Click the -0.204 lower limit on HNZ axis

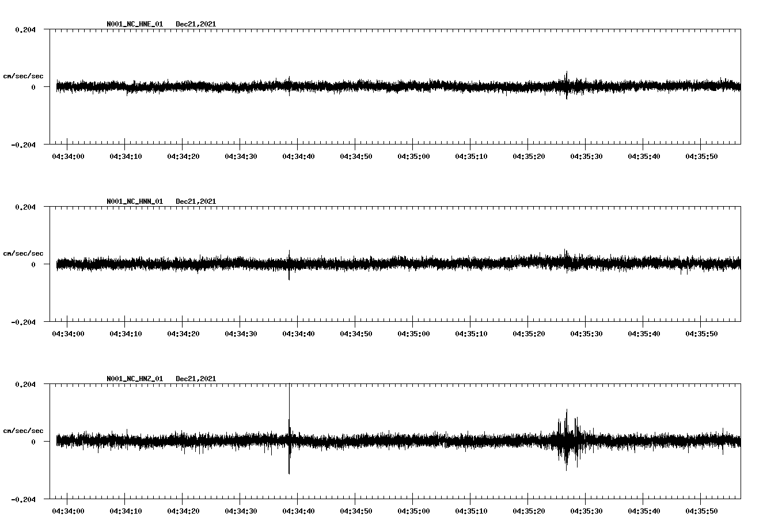click(x=23, y=499)
